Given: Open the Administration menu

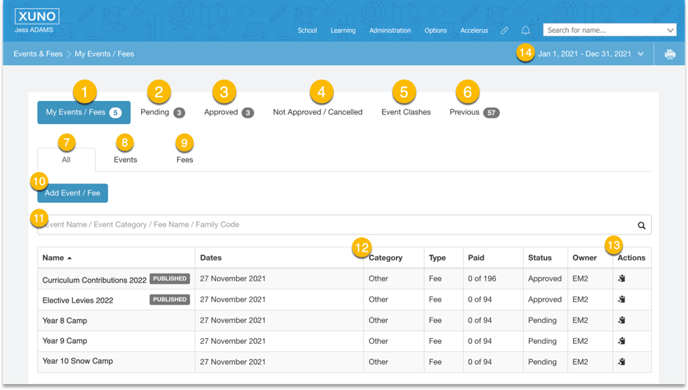Looking at the screenshot, I should point(390,30).
